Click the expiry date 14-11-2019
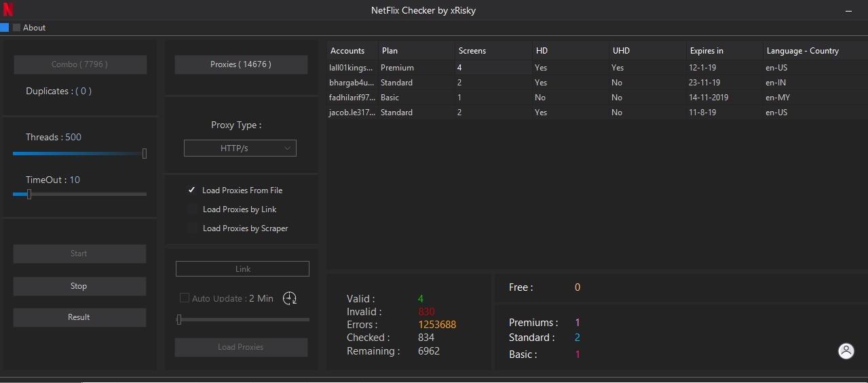The height and width of the screenshot is (383, 868). [x=709, y=98]
